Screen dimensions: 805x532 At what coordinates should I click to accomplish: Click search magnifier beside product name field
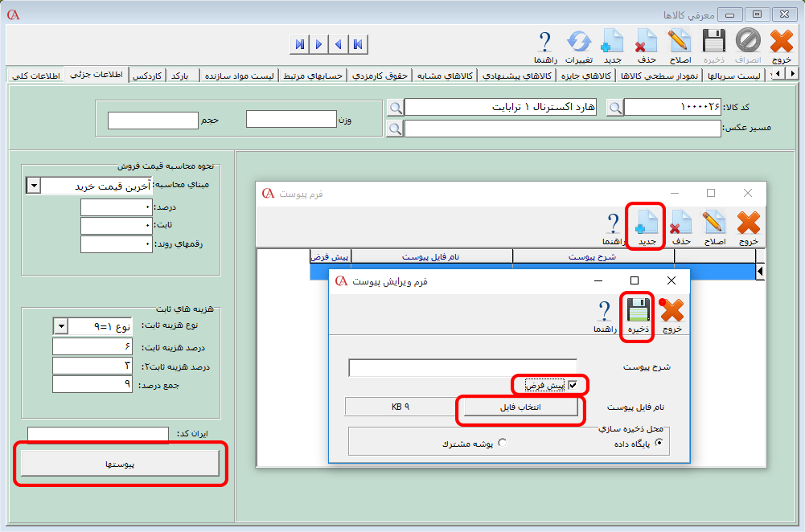point(395,108)
